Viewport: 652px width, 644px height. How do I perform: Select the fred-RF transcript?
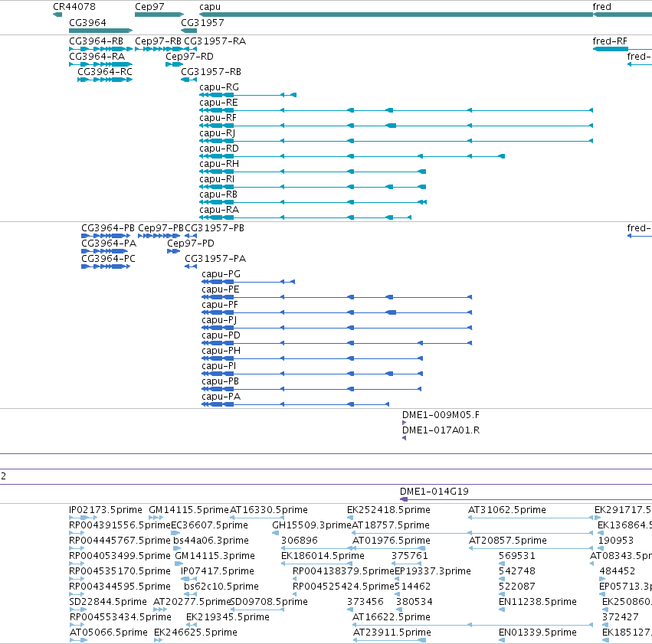point(622,49)
